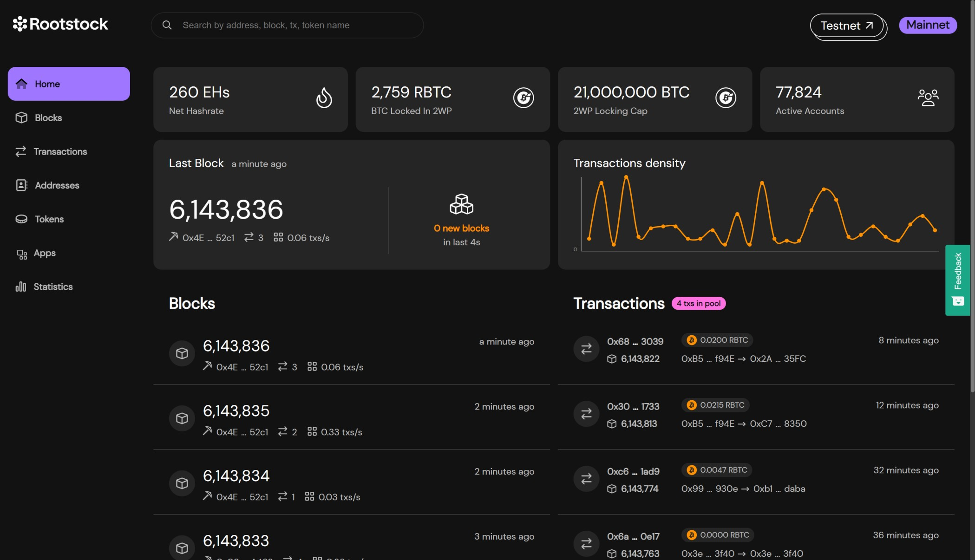Open transaction 0x30...1733
Viewport: 975px width, 560px height.
634,406
